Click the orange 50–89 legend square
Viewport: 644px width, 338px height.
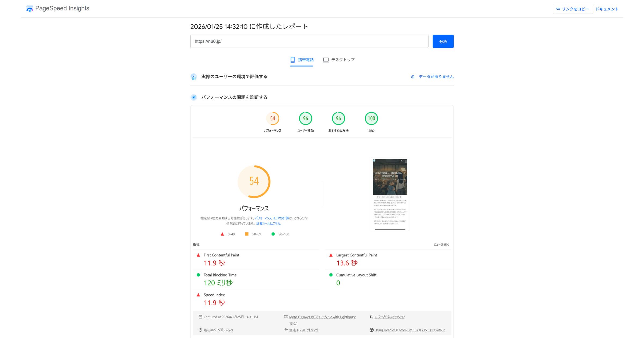point(247,234)
